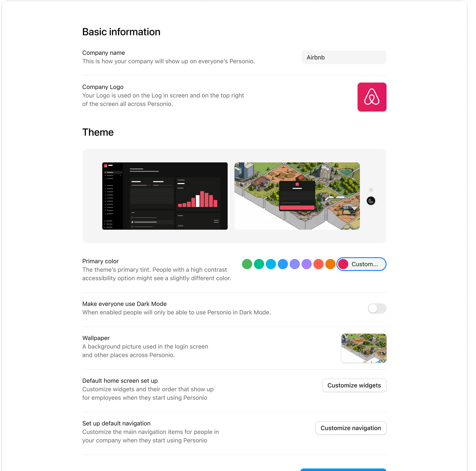Viewport: 476px width, 471px height.
Task: Pick the cyan primary color swatch
Action: 271,264
